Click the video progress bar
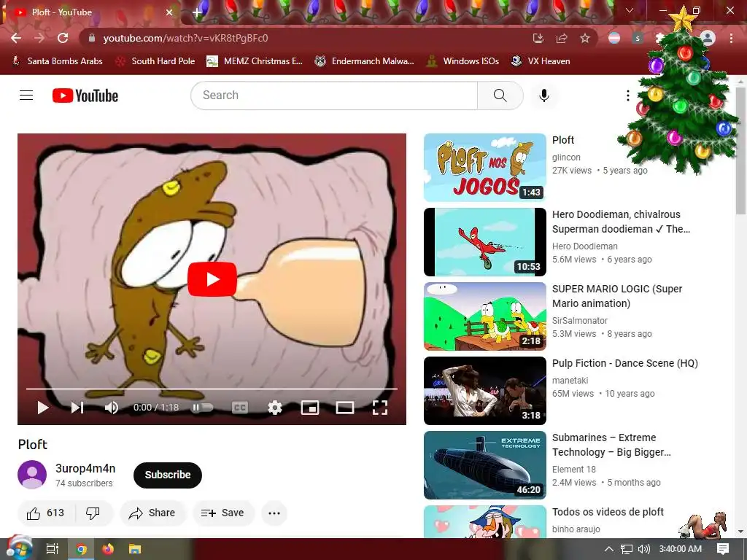This screenshot has width=747, height=560. pyautogui.click(x=212, y=389)
